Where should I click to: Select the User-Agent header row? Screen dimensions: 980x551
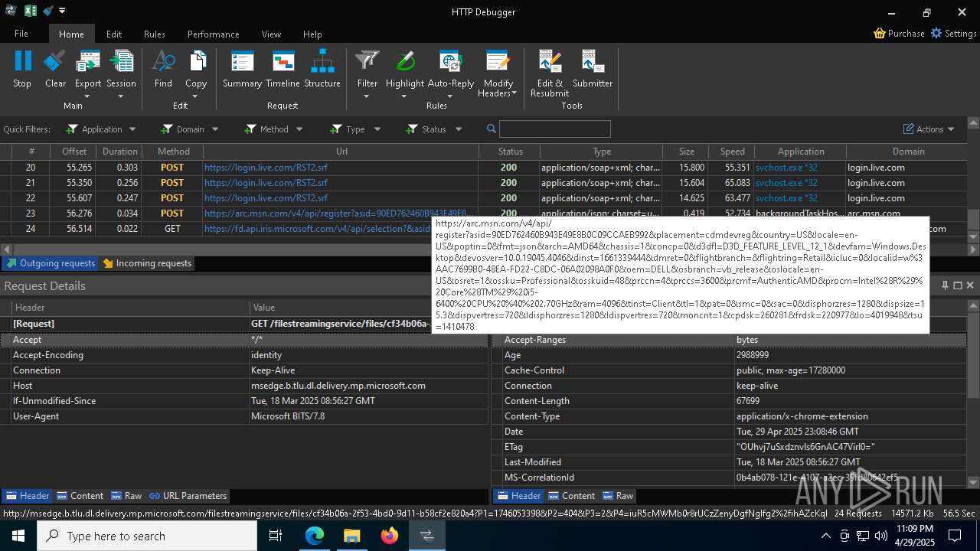[244, 416]
